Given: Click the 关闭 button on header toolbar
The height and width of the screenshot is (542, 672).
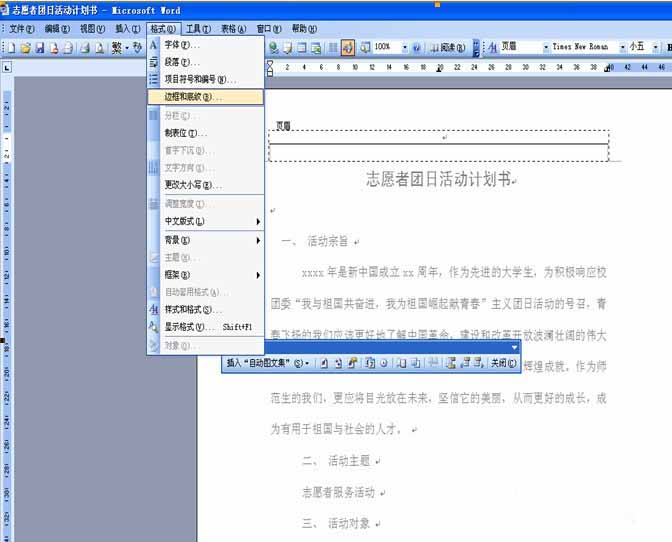Looking at the screenshot, I should point(503,363).
